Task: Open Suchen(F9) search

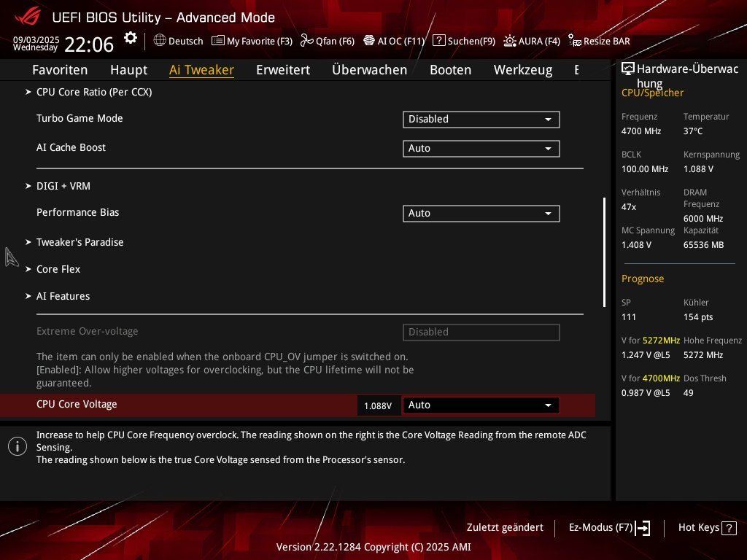Action: point(464,41)
